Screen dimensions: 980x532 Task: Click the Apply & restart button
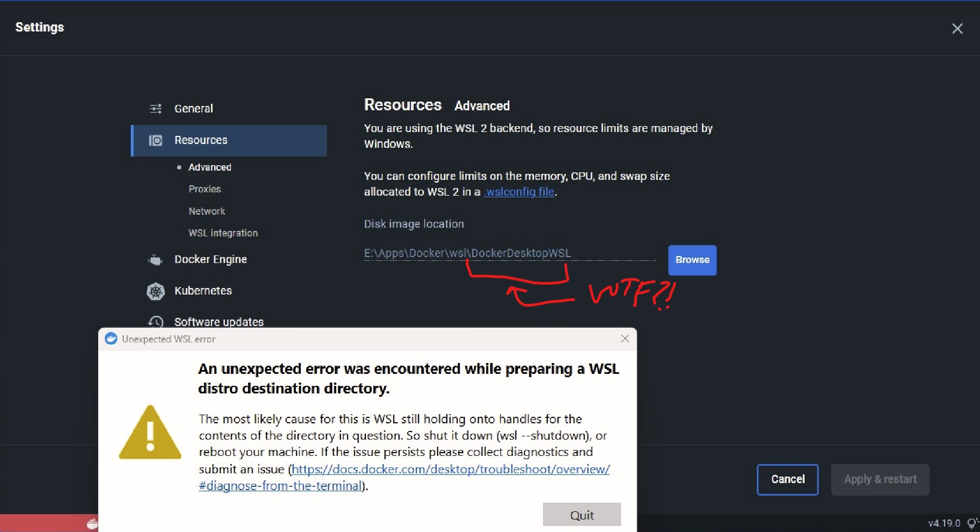[x=880, y=479]
